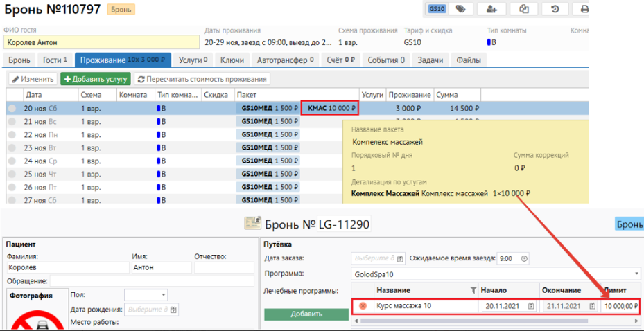Remove the Курс массажа 10 row
This screenshot has width=644, height=331.
tap(363, 306)
